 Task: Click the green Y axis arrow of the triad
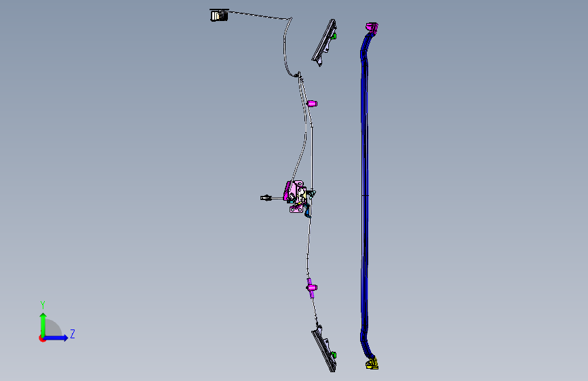point(43,324)
